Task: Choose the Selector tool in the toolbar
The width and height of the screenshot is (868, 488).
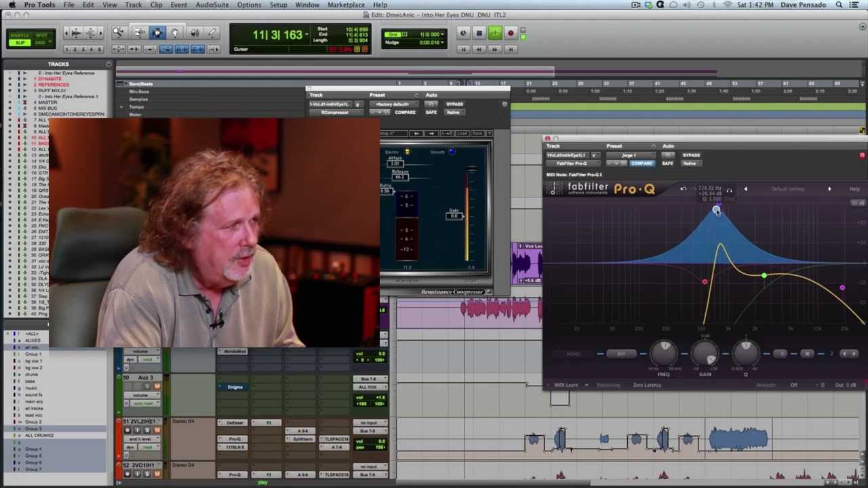Action: 157,33
